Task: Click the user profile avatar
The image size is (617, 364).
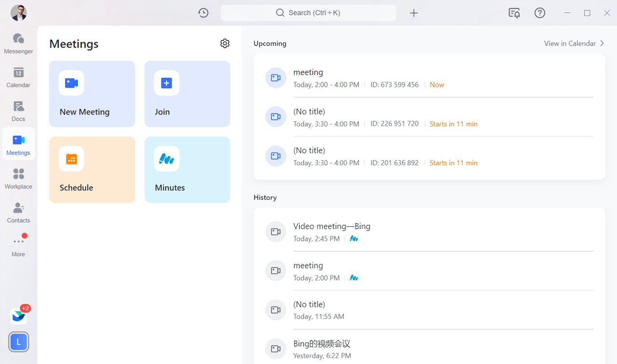Action: [19, 13]
